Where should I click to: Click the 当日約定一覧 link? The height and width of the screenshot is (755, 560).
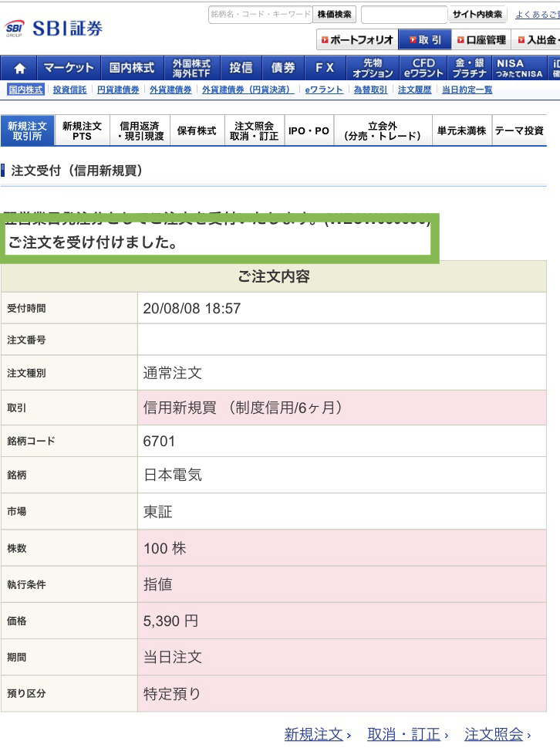click(467, 90)
